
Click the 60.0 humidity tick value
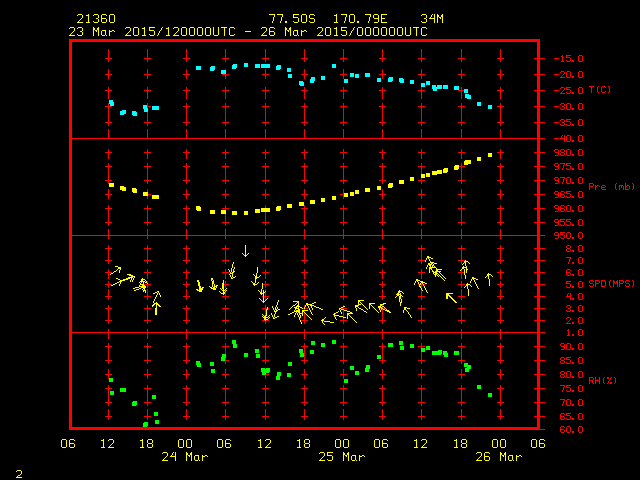coord(571,429)
